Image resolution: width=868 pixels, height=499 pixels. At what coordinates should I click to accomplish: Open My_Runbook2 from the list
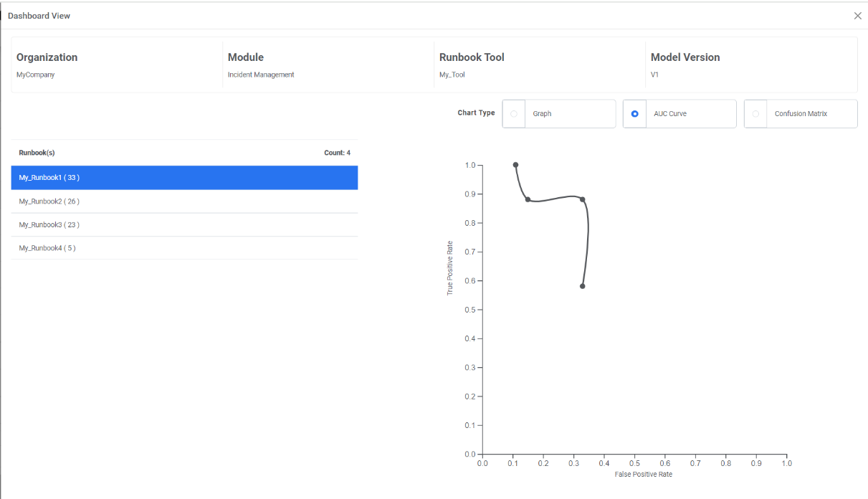coord(184,201)
